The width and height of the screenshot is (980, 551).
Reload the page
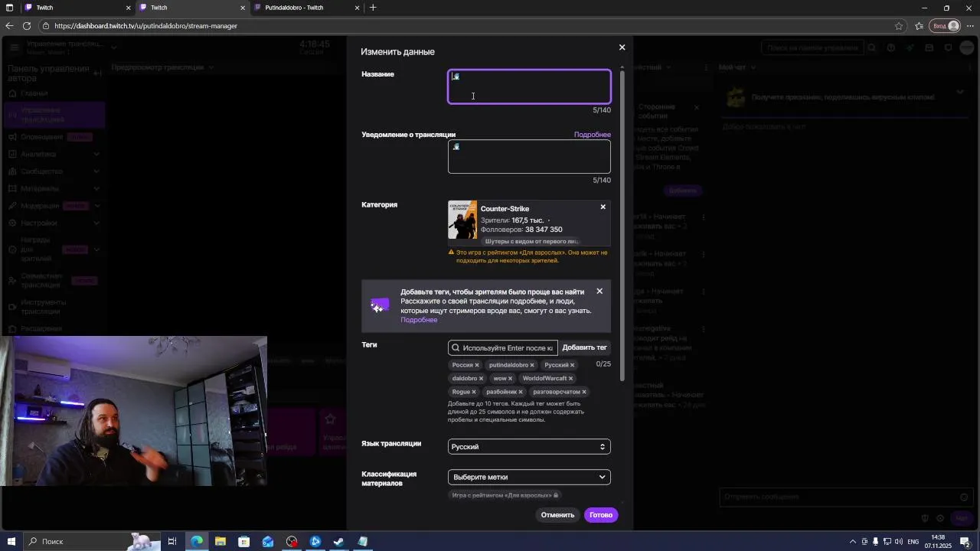pos(27,26)
